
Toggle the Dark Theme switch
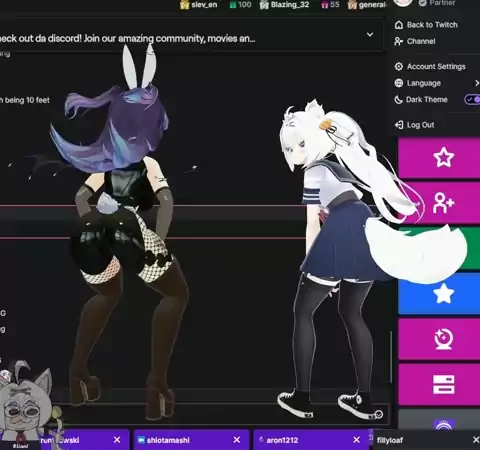point(472,99)
